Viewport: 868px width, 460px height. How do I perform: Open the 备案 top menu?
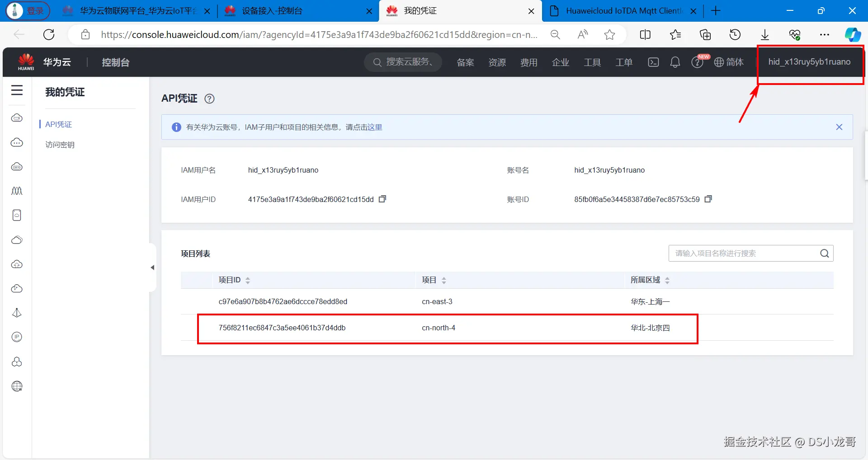(465, 62)
